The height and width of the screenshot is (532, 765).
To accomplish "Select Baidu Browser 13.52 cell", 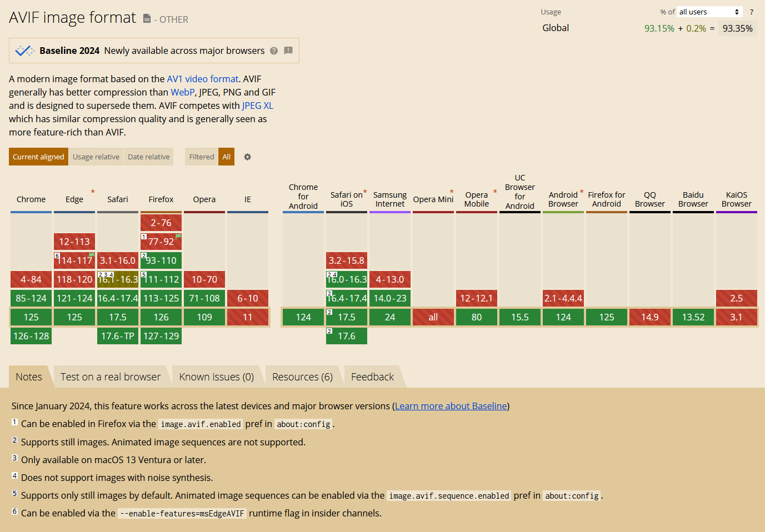I will [693, 317].
